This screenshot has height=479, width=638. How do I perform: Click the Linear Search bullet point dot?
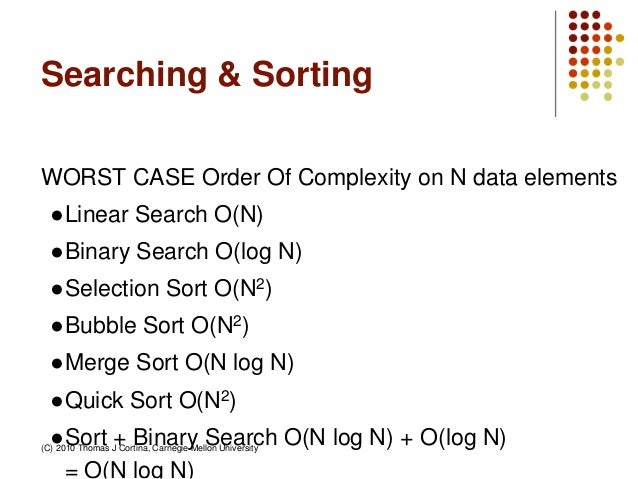57,216
